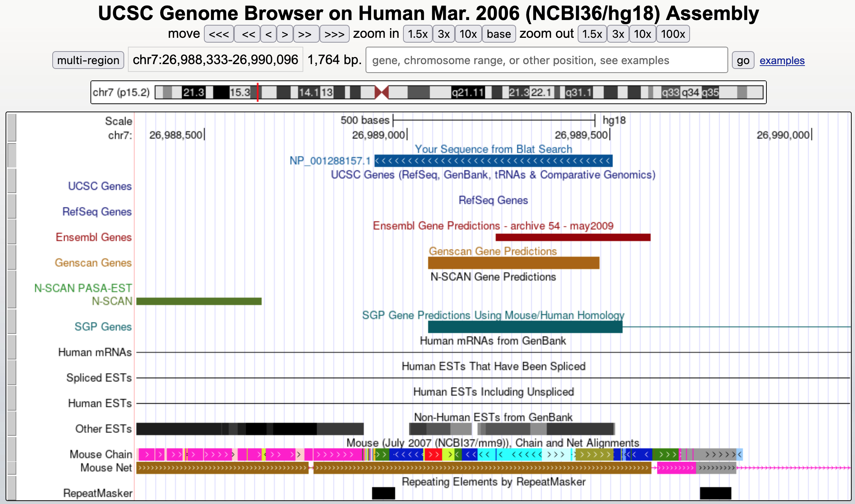
Task: Click the 500 bases scale bar
Action: 494,120
